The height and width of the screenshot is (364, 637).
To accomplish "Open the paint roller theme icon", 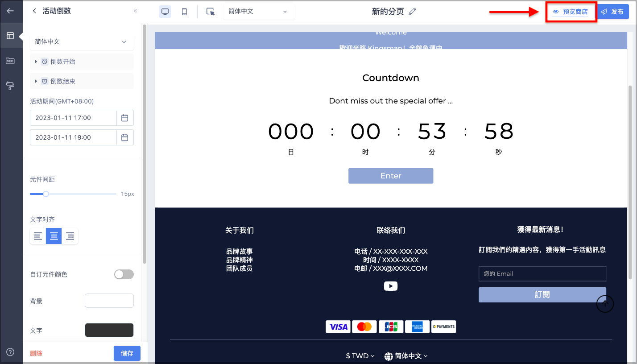I will click(10, 86).
